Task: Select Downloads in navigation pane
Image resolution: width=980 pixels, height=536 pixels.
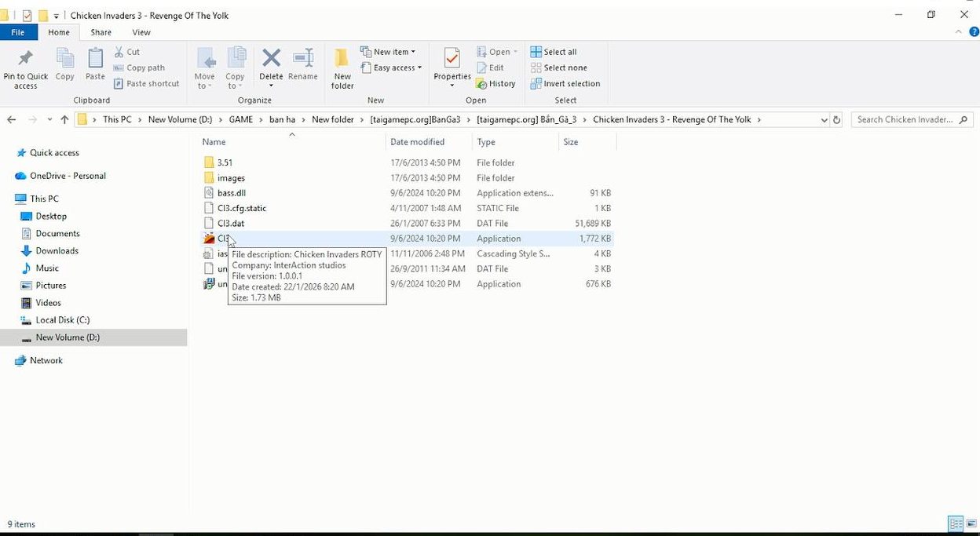Action: point(57,251)
